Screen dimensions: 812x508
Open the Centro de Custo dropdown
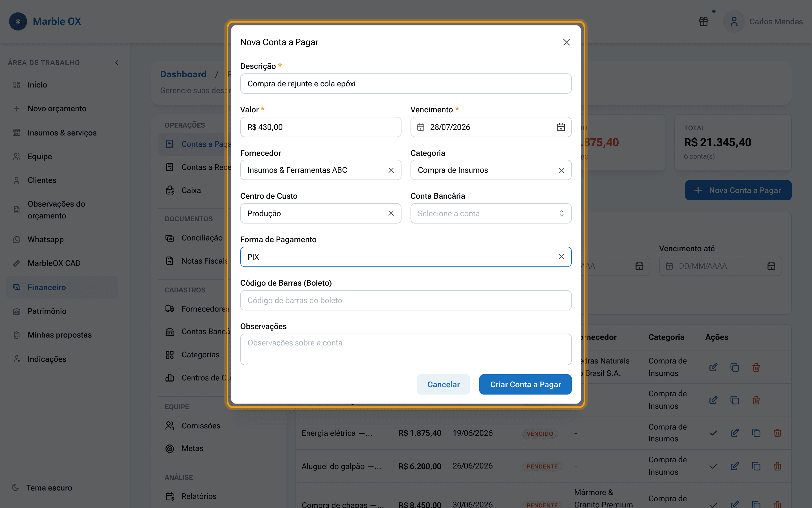pyautogui.click(x=321, y=213)
